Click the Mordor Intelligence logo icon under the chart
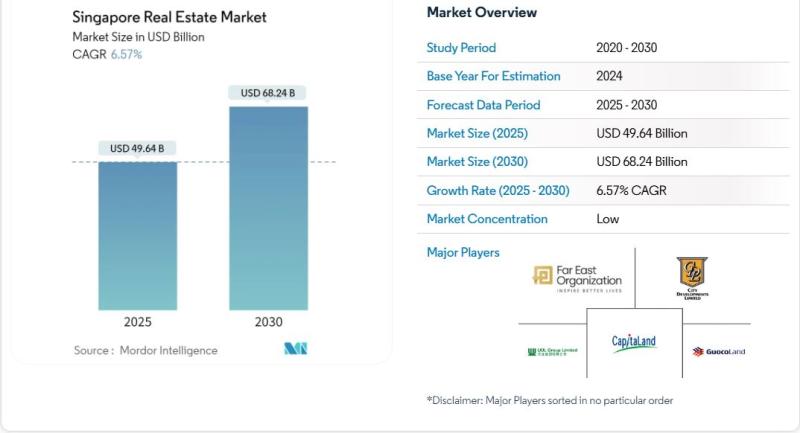Image resolution: width=800 pixels, height=433 pixels. (x=296, y=349)
